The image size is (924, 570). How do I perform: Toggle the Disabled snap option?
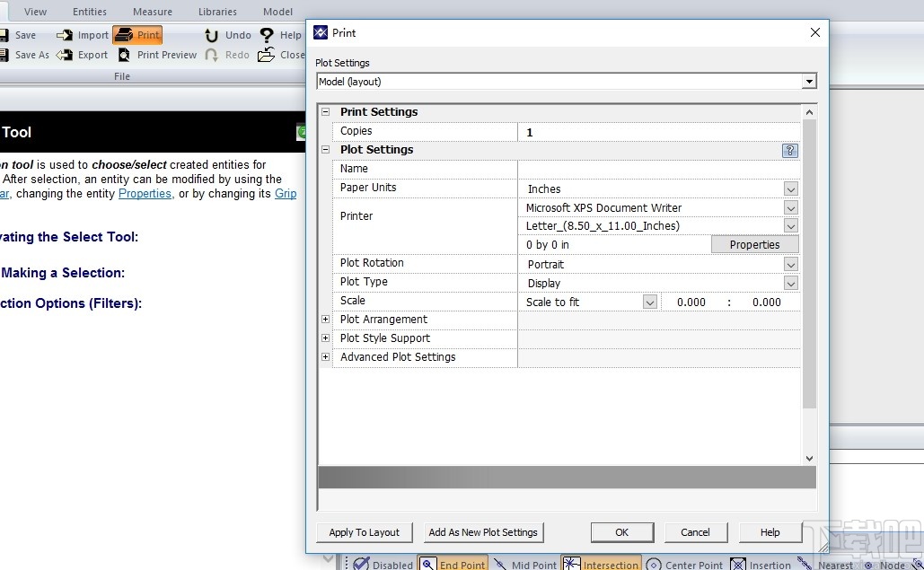(x=383, y=564)
